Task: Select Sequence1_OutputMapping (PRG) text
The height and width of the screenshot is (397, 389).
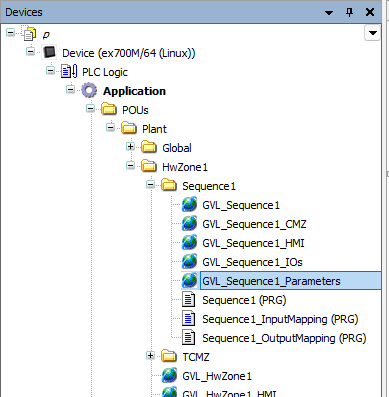Action: (x=284, y=338)
